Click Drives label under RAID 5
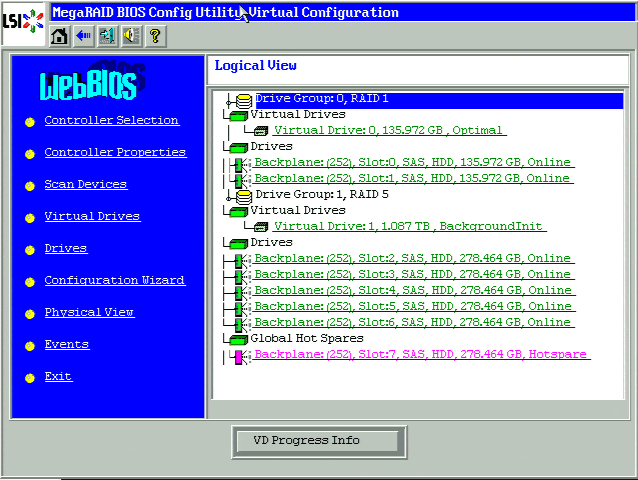The image size is (638, 480). (271, 243)
